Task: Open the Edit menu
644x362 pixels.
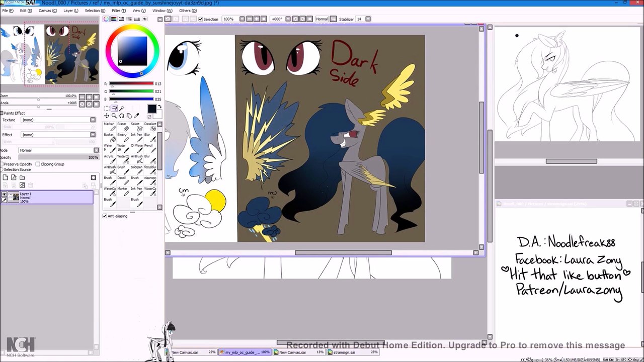Action: (x=26, y=11)
